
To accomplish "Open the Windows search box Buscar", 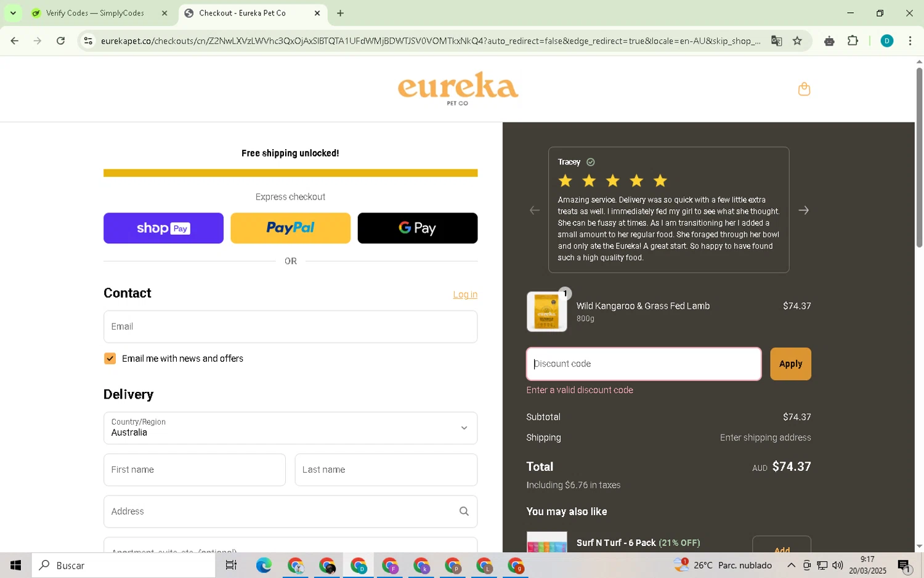I will 123,565.
